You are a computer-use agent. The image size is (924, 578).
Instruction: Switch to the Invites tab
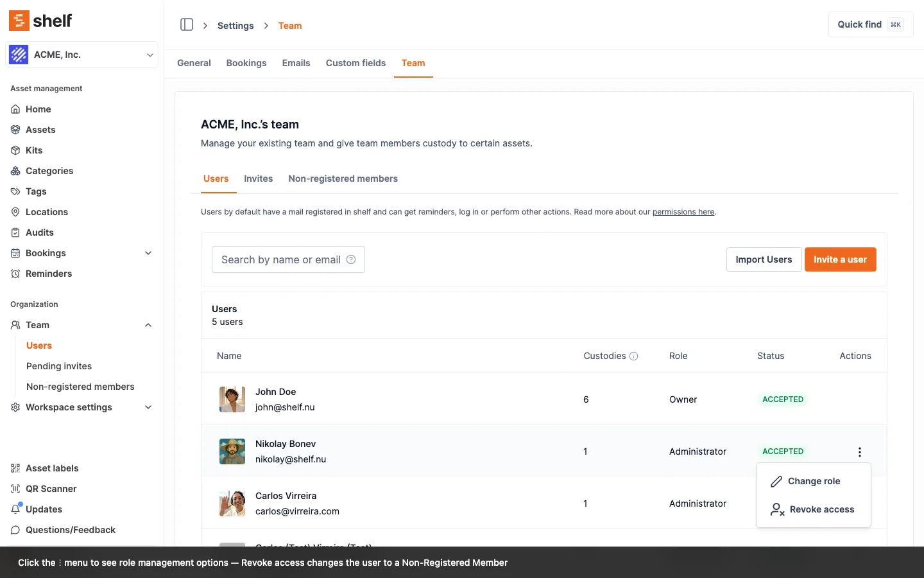258,179
